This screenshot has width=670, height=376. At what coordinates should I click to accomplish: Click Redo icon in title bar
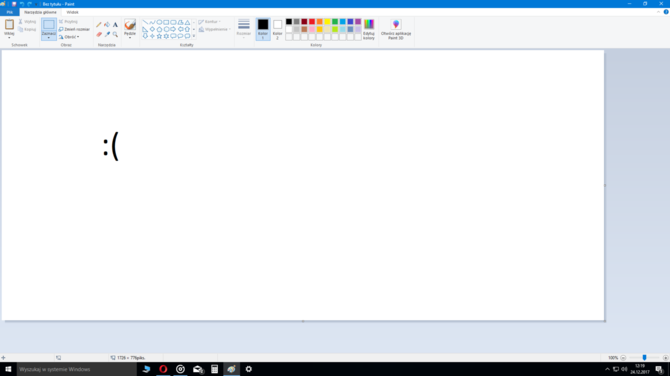tap(29, 4)
